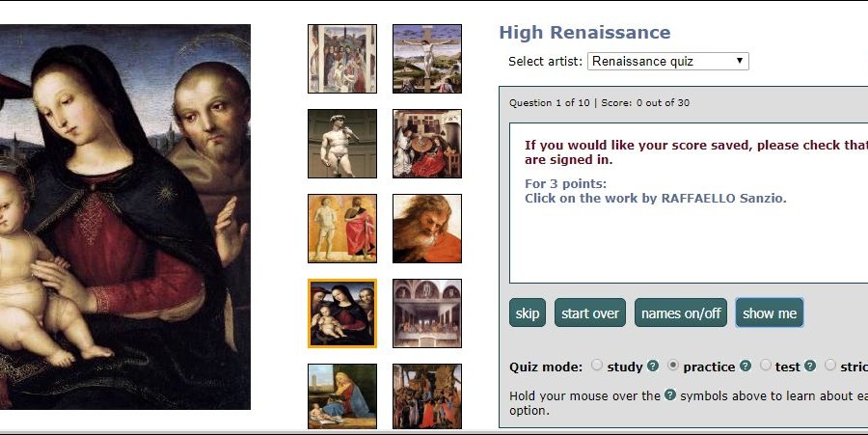Select the Last Supper thumbnail
Screen dimensions: 868x435
click(427, 313)
